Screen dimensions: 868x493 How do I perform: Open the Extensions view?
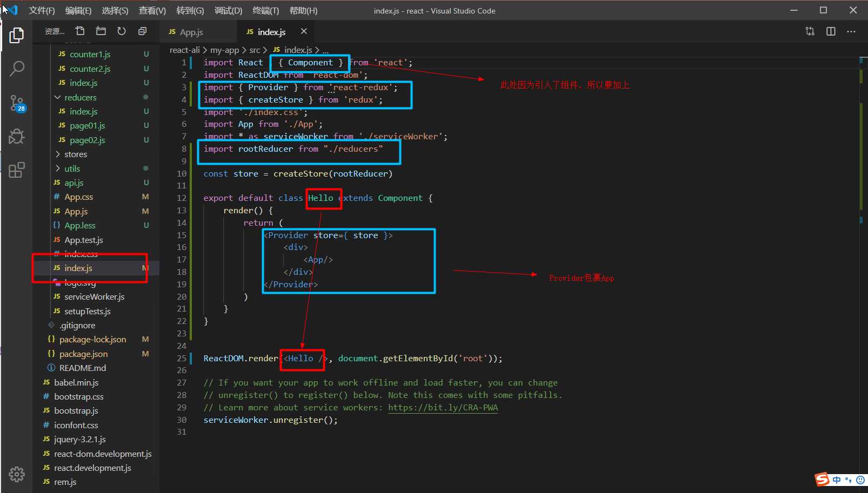17,170
